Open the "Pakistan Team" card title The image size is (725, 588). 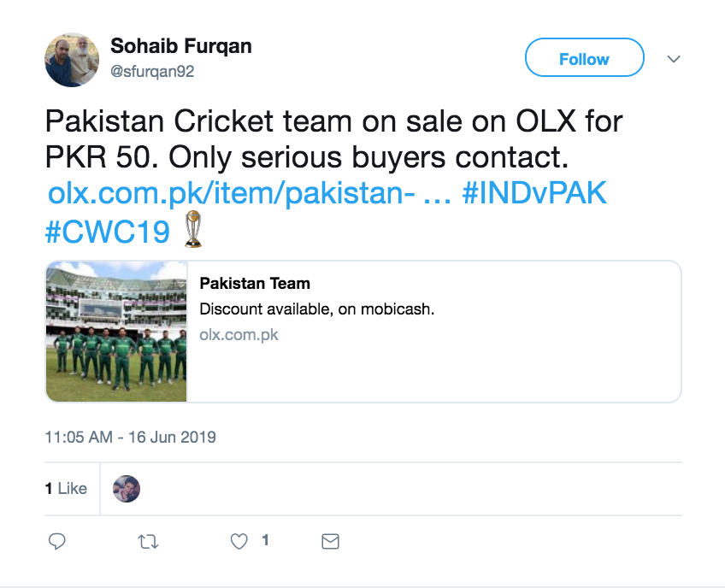click(255, 284)
